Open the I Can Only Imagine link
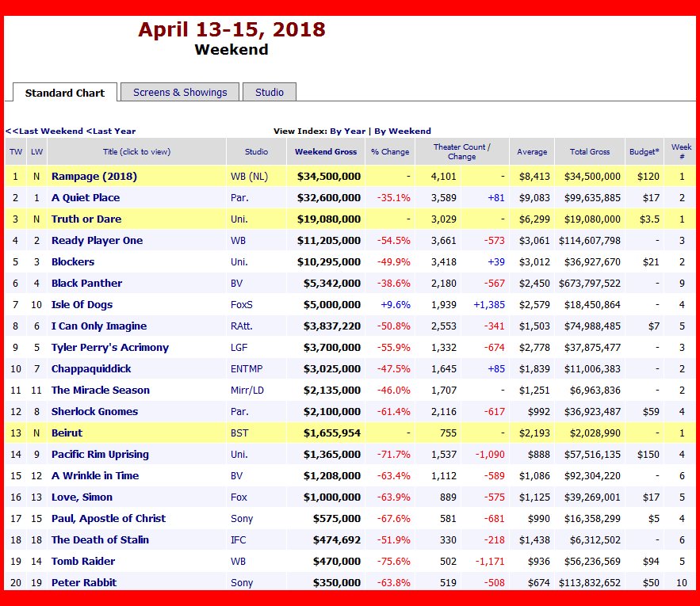This screenshot has width=700, height=606. [x=99, y=326]
